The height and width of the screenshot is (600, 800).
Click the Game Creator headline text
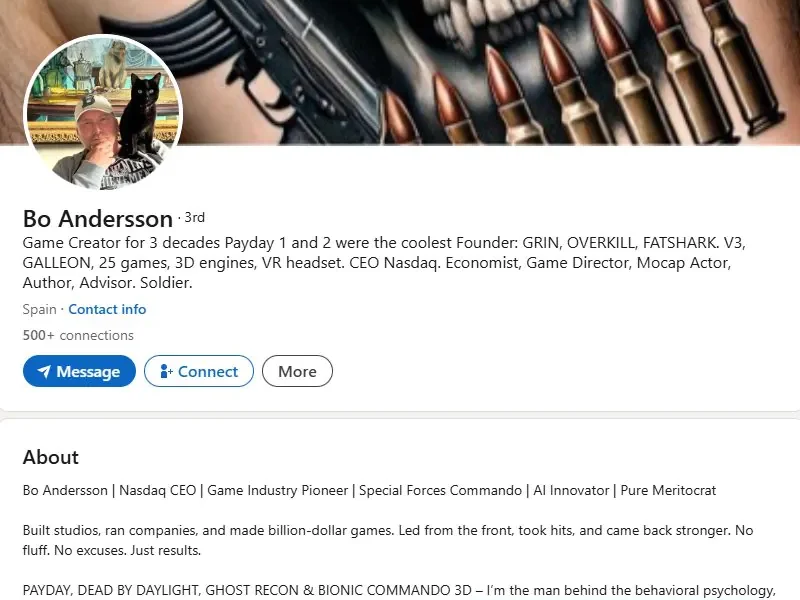(384, 262)
